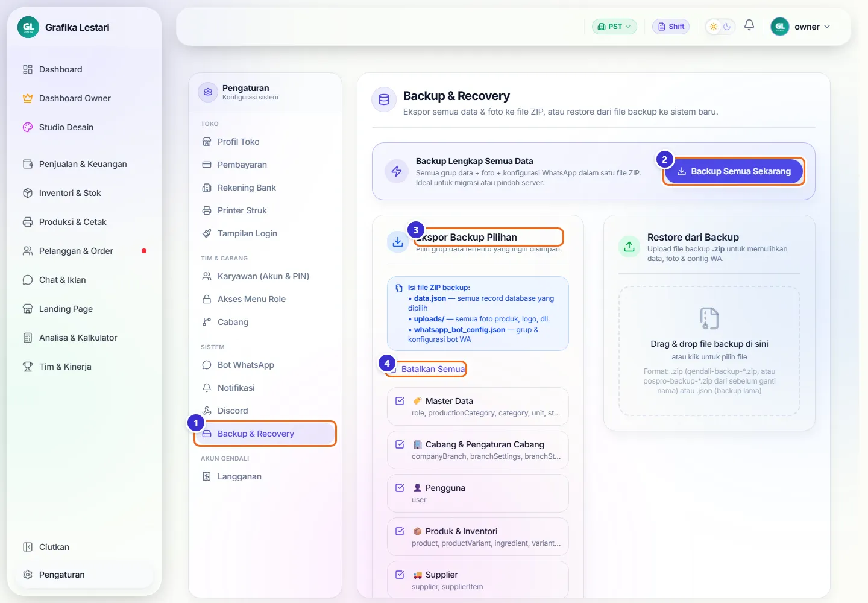The width and height of the screenshot is (868, 603).
Task: Open Pelanggan & Order in the sidebar
Action: (x=84, y=251)
